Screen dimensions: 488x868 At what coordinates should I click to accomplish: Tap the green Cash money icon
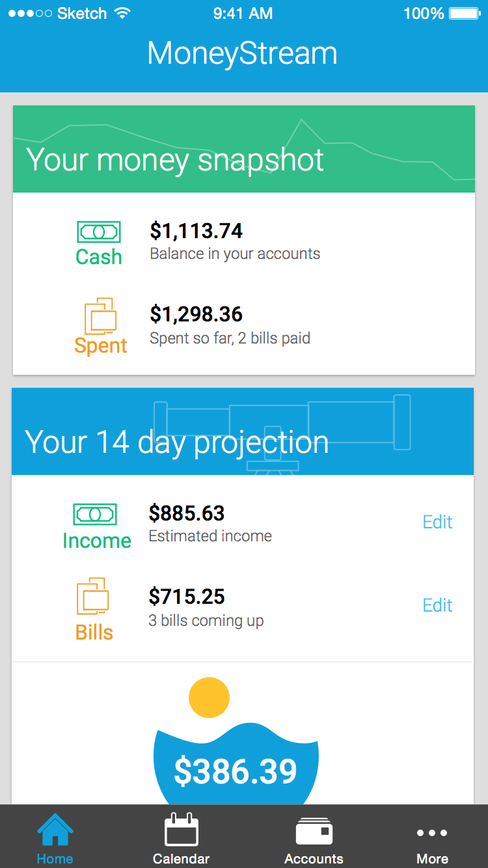point(99,232)
